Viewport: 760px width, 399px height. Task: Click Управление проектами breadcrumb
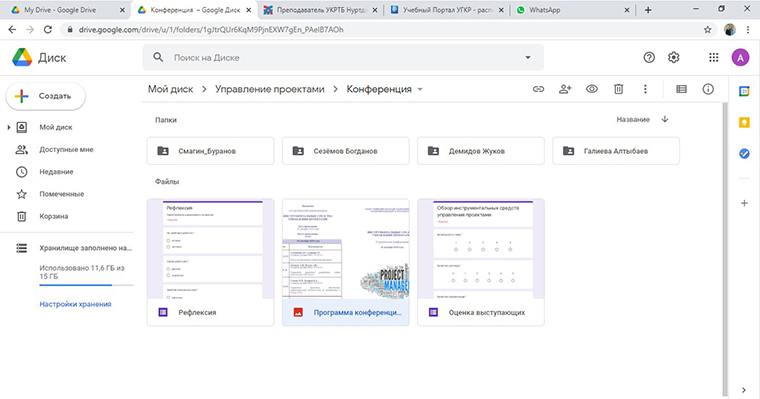click(x=269, y=89)
